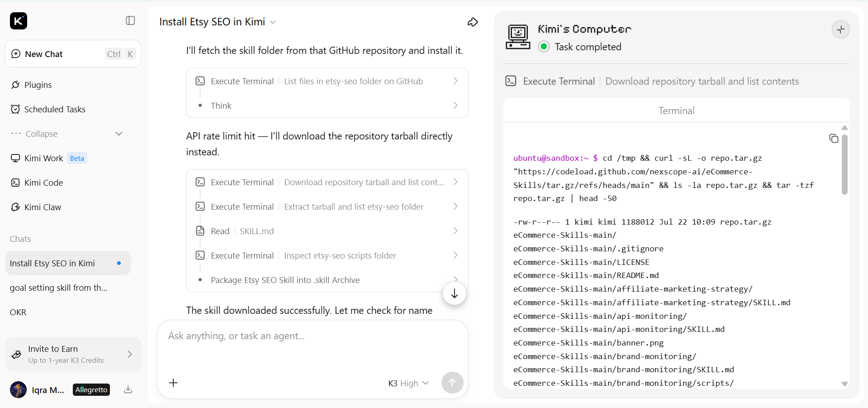Viewport: 868px width, 408px height.
Task: Click the unread dot on Etsy SEO chat
Action: pyautogui.click(x=119, y=263)
